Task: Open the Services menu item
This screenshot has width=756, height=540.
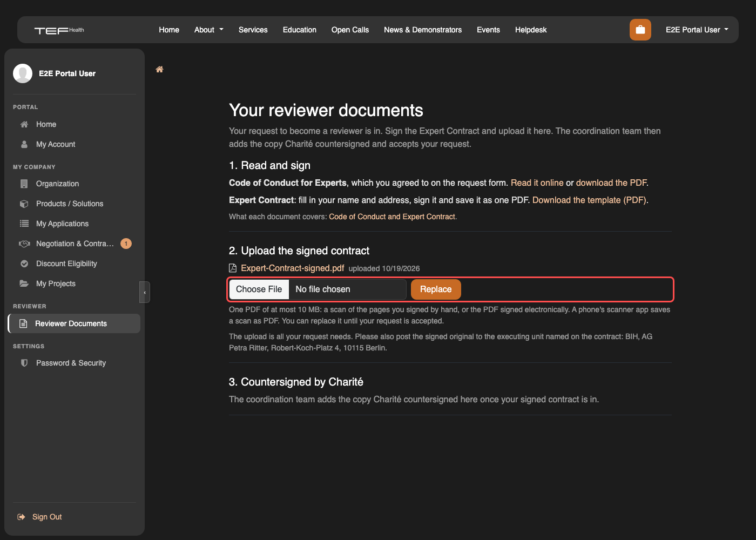Action: point(253,30)
